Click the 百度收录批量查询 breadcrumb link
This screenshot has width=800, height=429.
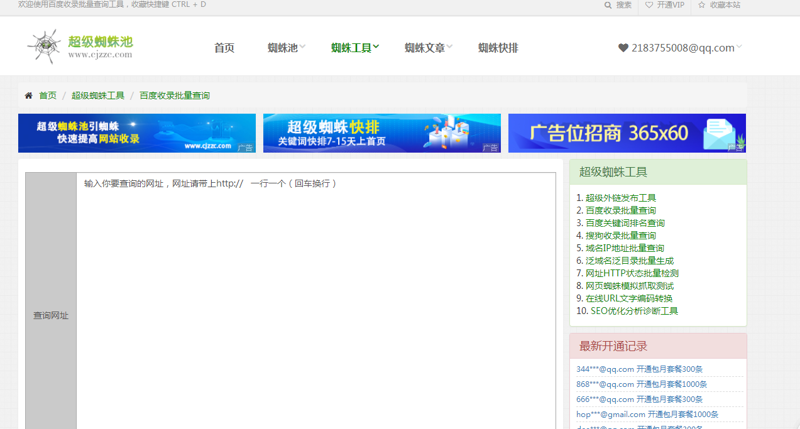click(174, 95)
